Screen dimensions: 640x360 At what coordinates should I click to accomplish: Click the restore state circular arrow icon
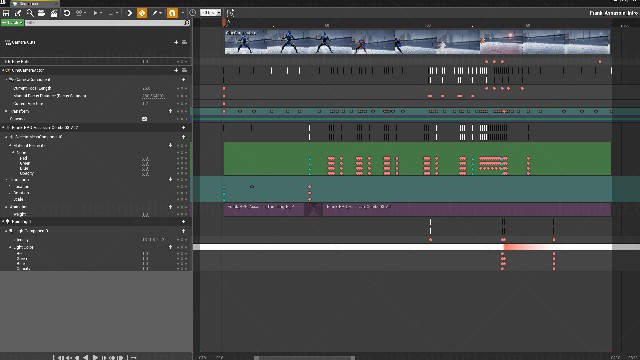[x=67, y=13]
